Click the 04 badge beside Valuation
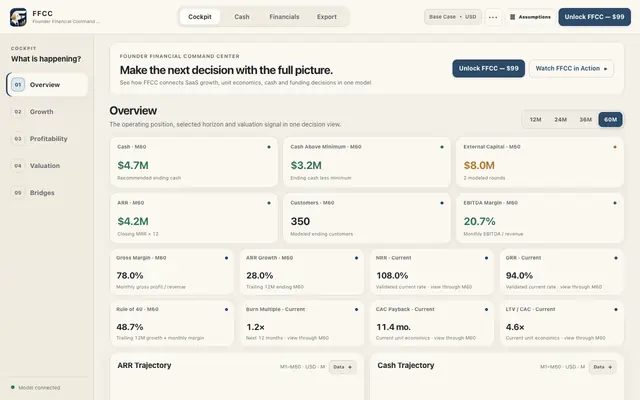 [18, 166]
